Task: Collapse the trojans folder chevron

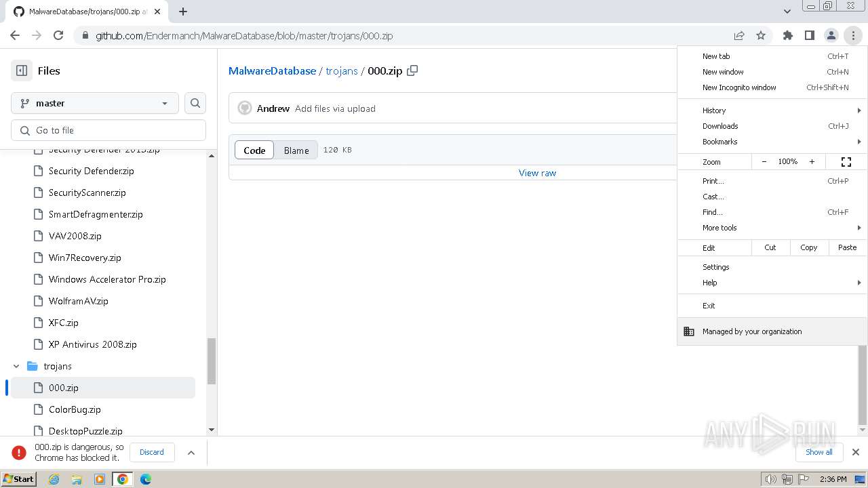Action: click(x=16, y=366)
